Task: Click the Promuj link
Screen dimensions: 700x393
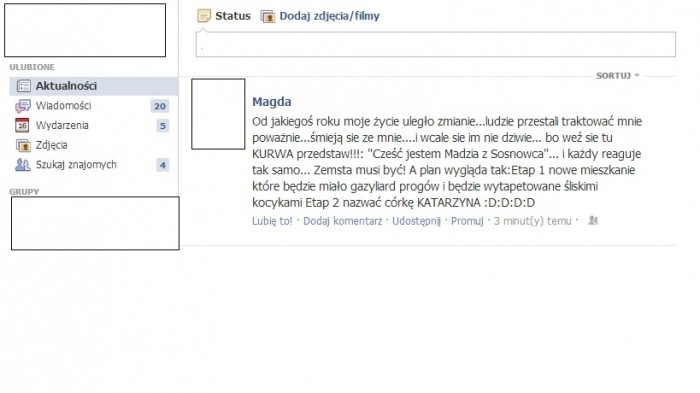Action: point(467,221)
